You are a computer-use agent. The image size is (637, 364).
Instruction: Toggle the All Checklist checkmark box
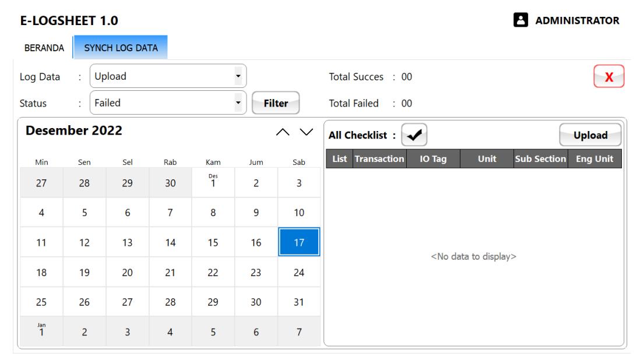(x=414, y=135)
